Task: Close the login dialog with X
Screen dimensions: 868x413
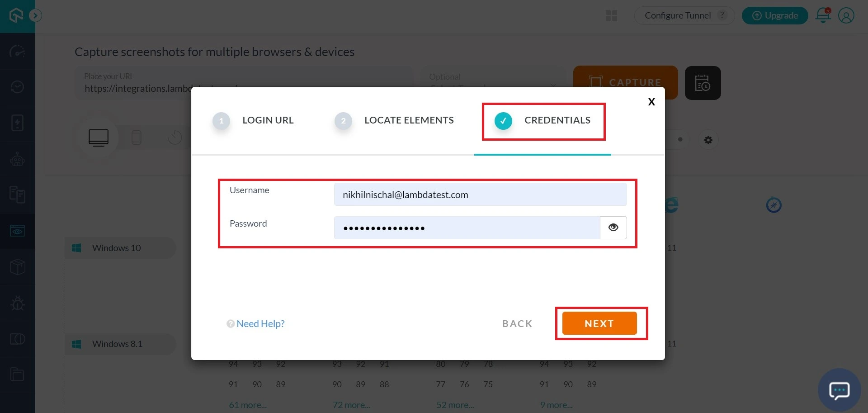Action: [x=651, y=102]
